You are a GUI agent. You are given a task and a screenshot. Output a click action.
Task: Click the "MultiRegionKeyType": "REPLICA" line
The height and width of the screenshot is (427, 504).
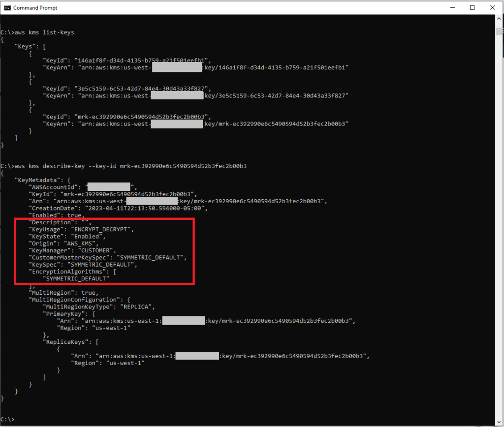pos(99,307)
